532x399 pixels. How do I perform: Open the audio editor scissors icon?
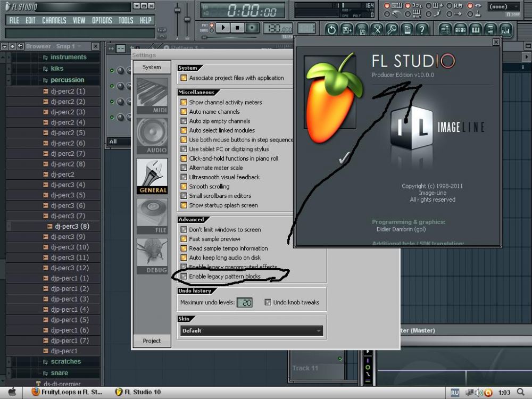377,30
